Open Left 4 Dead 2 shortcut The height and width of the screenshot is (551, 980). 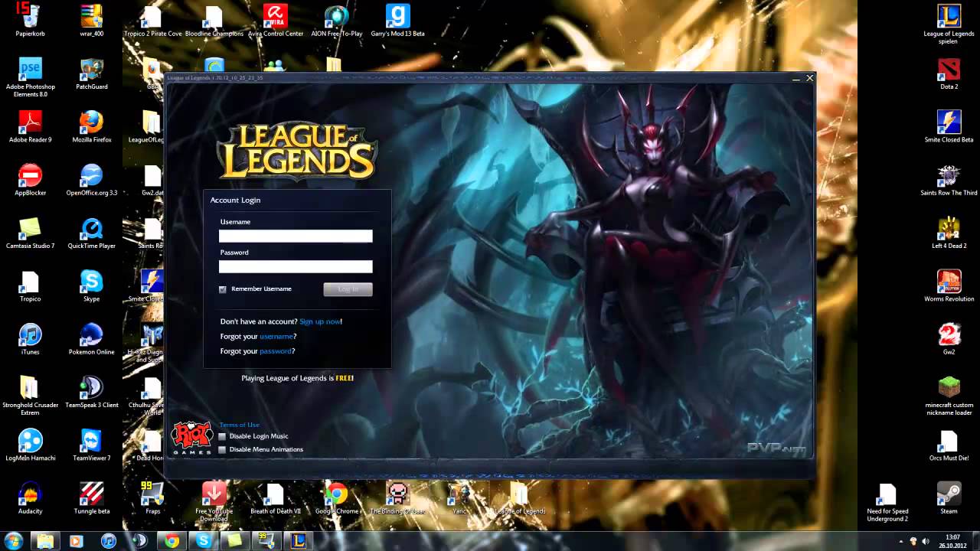(x=949, y=232)
